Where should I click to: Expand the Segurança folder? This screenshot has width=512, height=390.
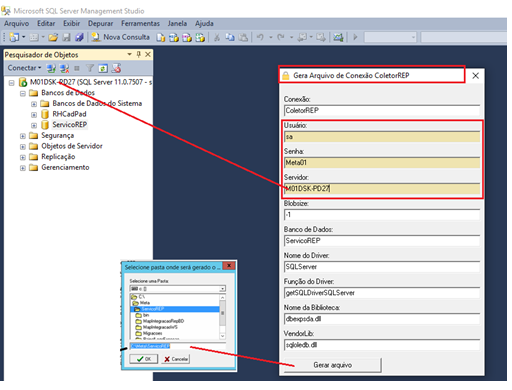coord(23,136)
